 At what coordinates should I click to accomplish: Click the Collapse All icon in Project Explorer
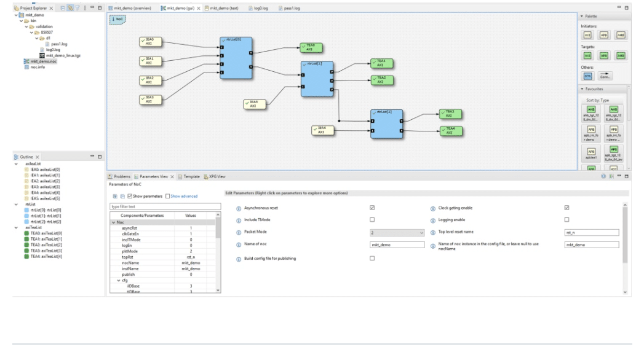(x=63, y=7)
